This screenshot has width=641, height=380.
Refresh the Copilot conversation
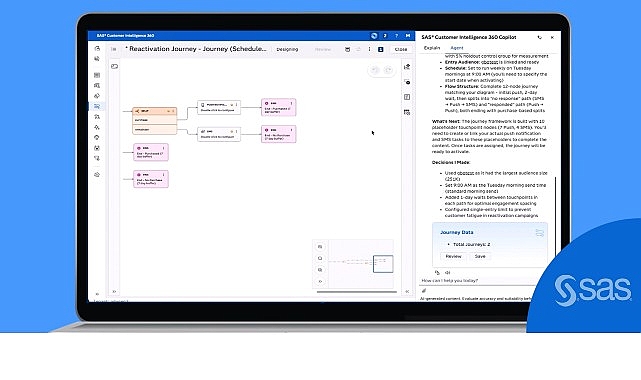[x=540, y=37]
